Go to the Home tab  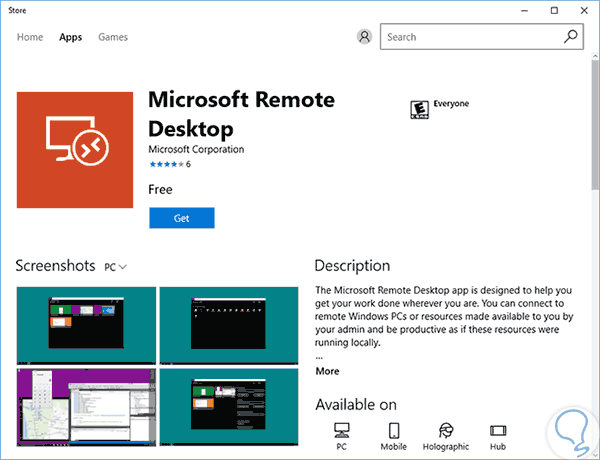(30, 37)
